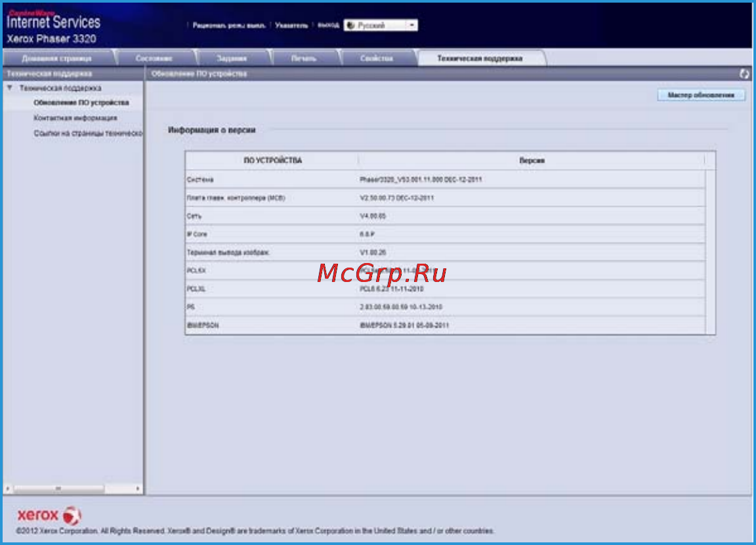Click the Версия column header
756x545 pixels.
pyautogui.click(x=532, y=161)
